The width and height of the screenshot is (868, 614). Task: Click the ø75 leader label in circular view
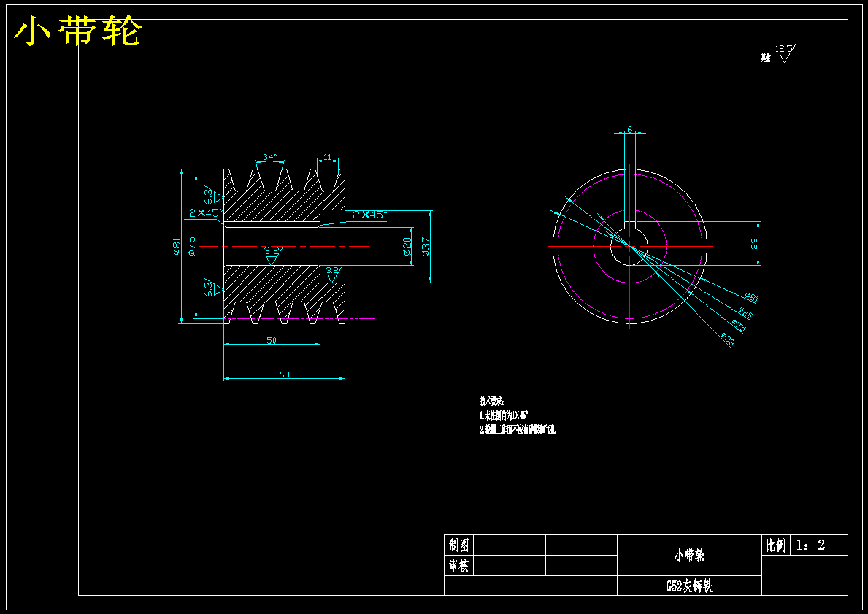(739, 326)
